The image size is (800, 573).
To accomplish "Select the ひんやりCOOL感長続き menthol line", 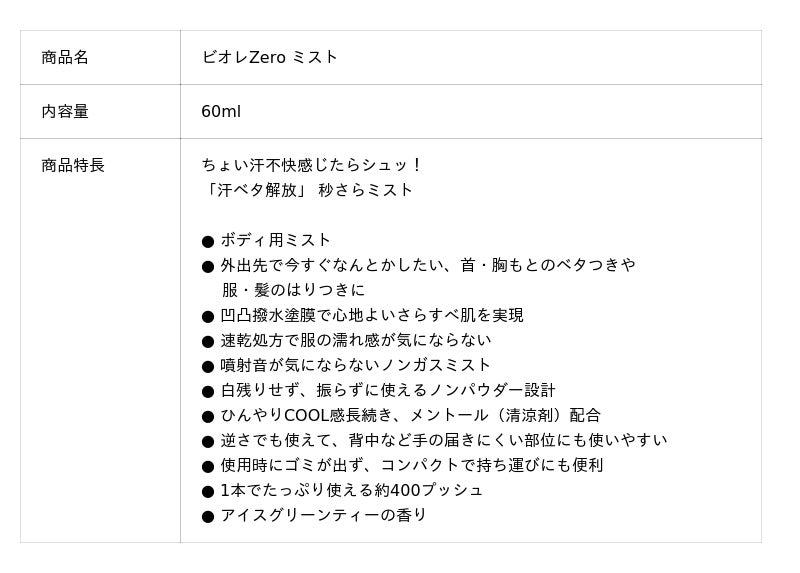I will click(410, 415).
